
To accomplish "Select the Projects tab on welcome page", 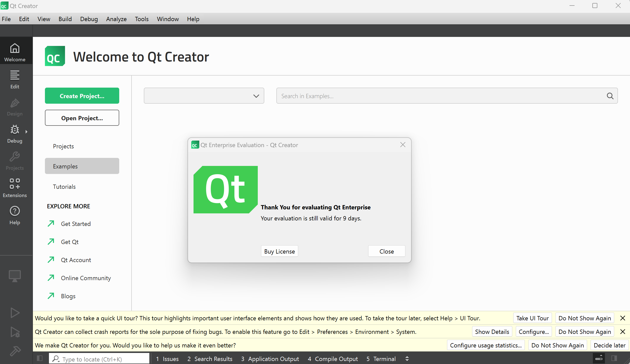I will (x=82, y=146).
